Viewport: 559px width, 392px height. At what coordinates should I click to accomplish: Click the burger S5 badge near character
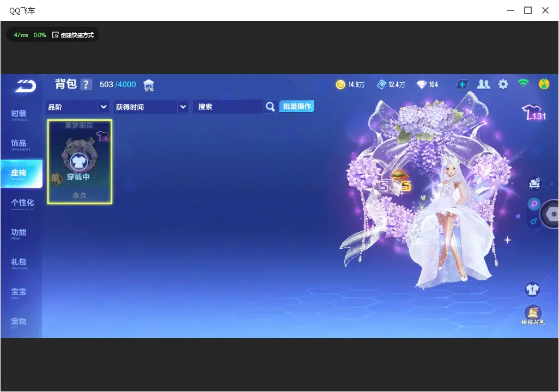tap(395, 182)
